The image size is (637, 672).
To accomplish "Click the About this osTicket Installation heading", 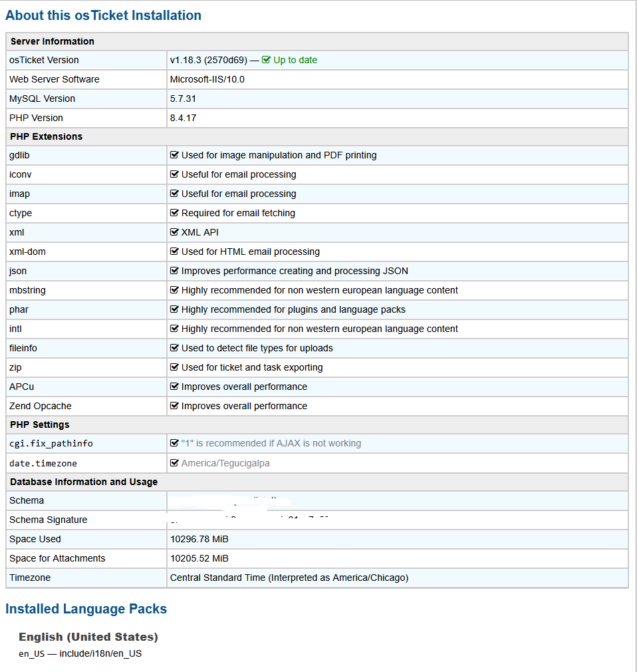I will pos(103,15).
